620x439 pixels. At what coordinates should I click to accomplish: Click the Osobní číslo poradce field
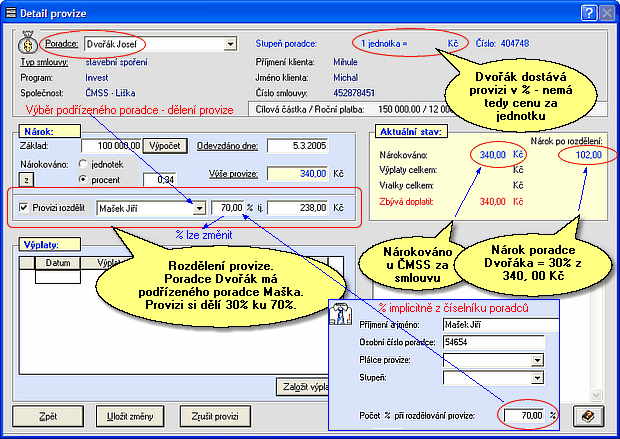point(485,342)
